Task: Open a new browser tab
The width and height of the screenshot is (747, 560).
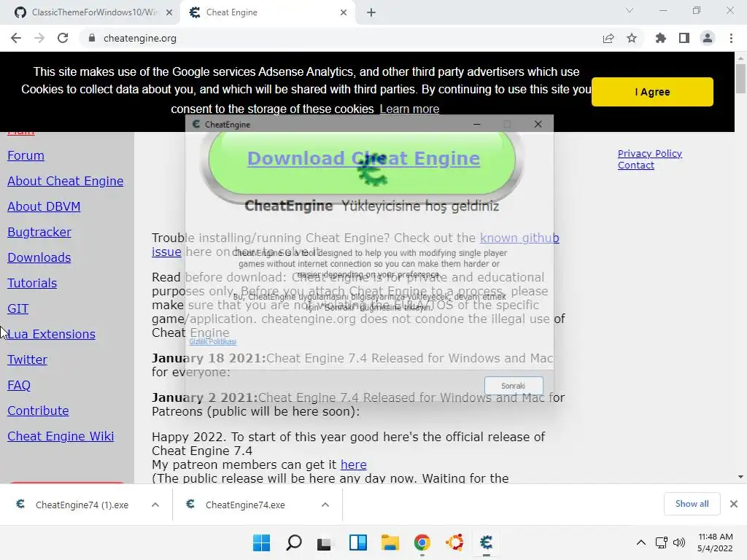Action: tap(371, 12)
